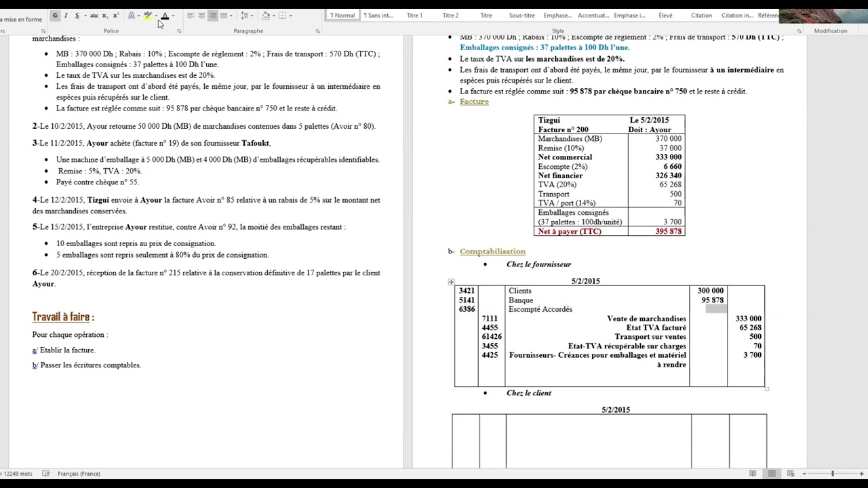Image resolution: width=868 pixels, height=488 pixels.
Task: Open the Police dialog launcher
Action: (x=179, y=31)
